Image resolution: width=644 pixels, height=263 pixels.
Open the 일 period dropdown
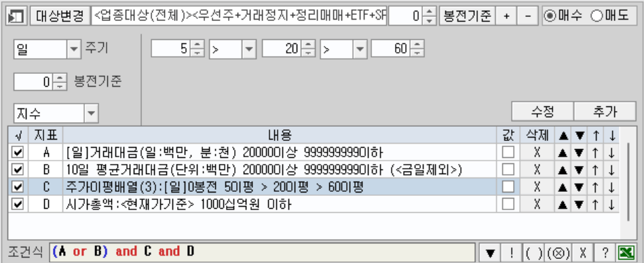click(x=73, y=49)
